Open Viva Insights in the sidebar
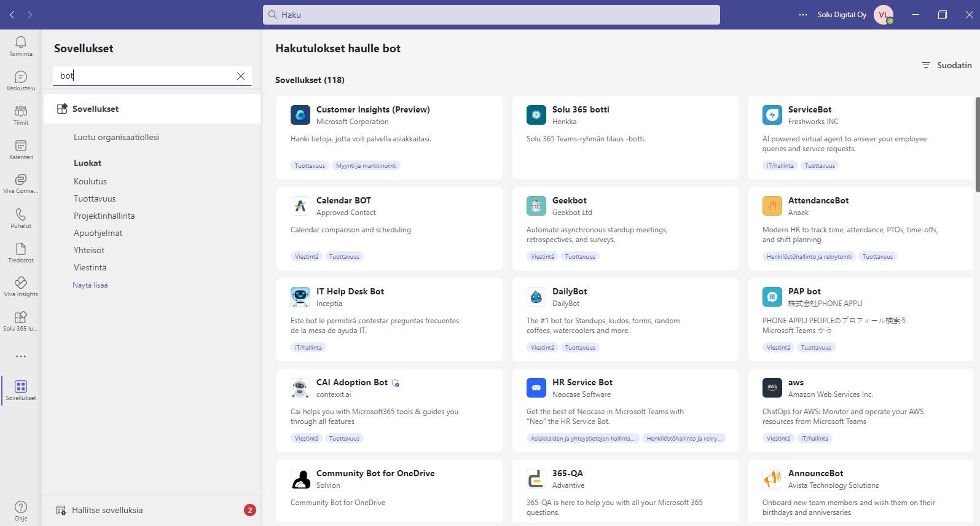 [21, 286]
